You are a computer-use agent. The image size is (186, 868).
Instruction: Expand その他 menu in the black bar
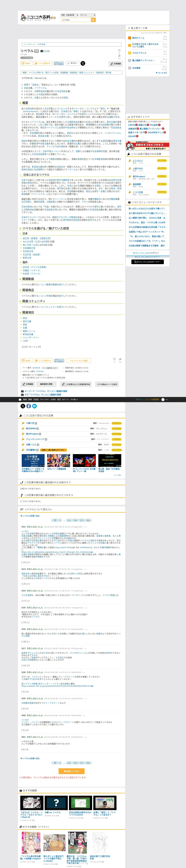click(74, 400)
